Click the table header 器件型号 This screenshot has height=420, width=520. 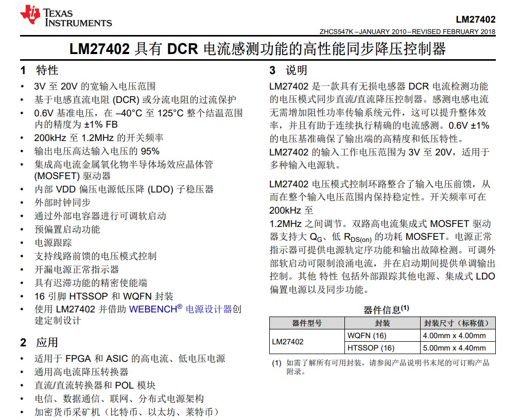pos(307,323)
